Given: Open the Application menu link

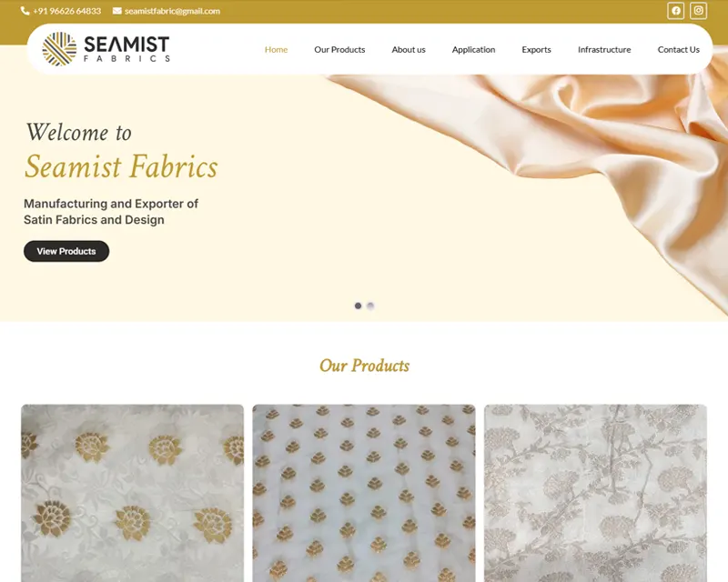Looking at the screenshot, I should click(473, 49).
